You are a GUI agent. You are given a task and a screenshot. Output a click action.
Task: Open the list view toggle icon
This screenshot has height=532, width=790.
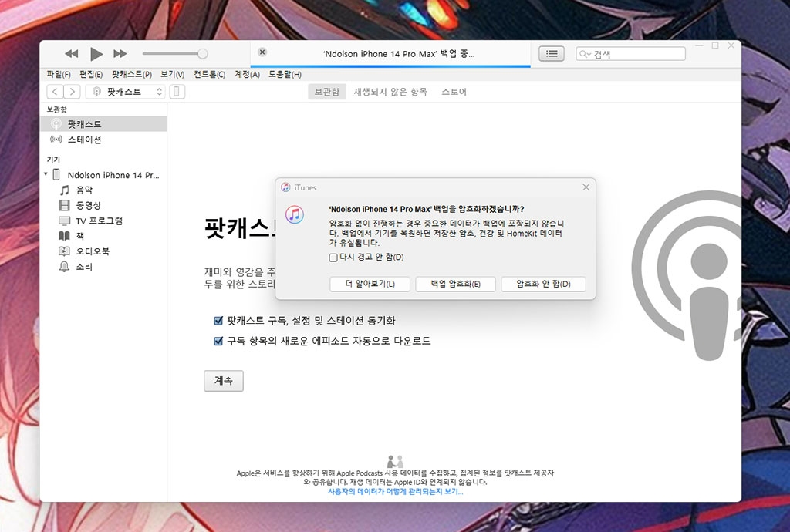[x=552, y=53]
